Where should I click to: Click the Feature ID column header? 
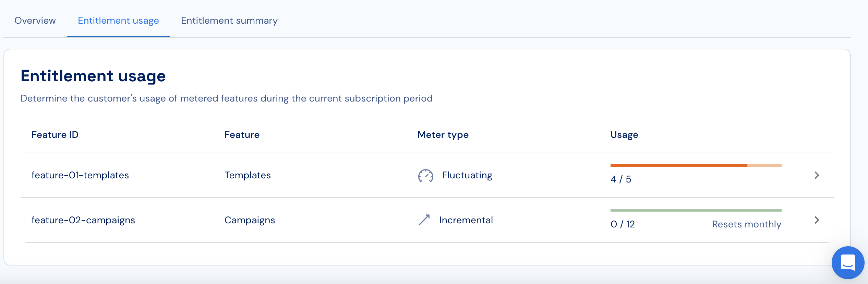(55, 135)
